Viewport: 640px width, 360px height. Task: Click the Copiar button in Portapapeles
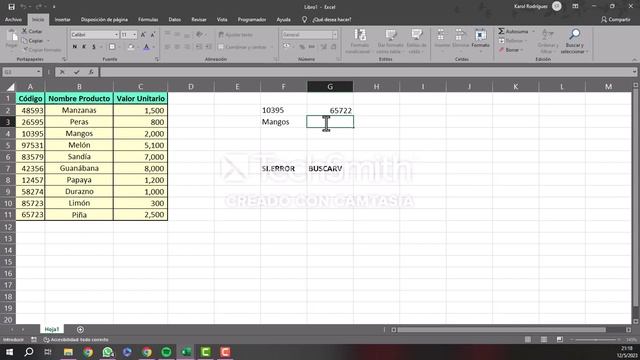coord(33,40)
